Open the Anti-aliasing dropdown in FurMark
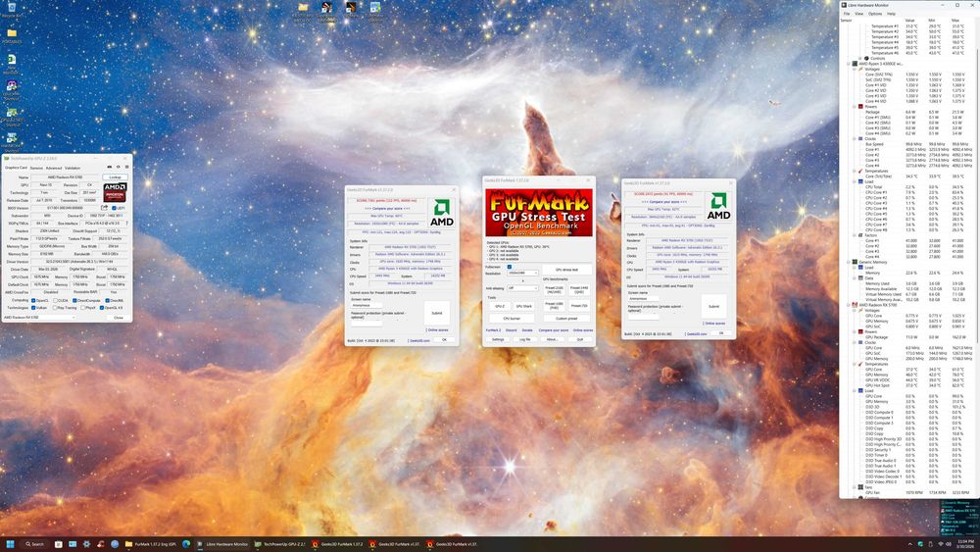The width and height of the screenshot is (980, 552). (x=522, y=288)
